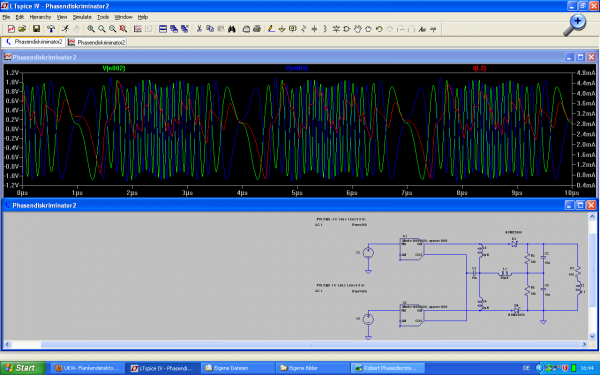Open the View menu
The image size is (600, 375).
coord(62,17)
